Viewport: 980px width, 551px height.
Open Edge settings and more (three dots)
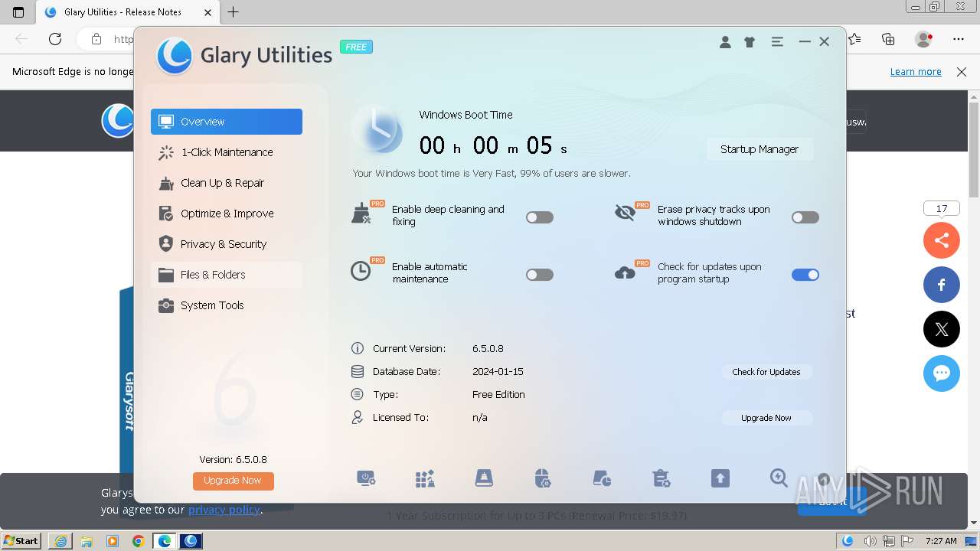pos(959,39)
